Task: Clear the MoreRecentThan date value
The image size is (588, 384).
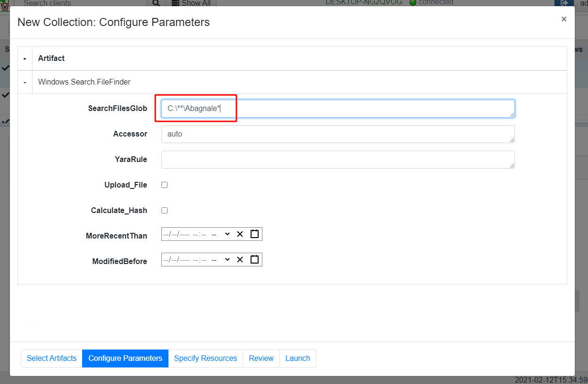Action: click(x=240, y=234)
